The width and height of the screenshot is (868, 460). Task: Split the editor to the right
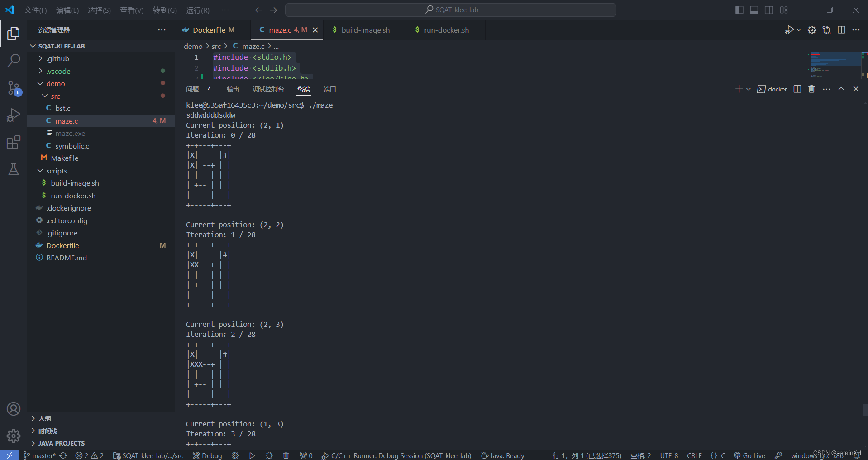pyautogui.click(x=841, y=30)
